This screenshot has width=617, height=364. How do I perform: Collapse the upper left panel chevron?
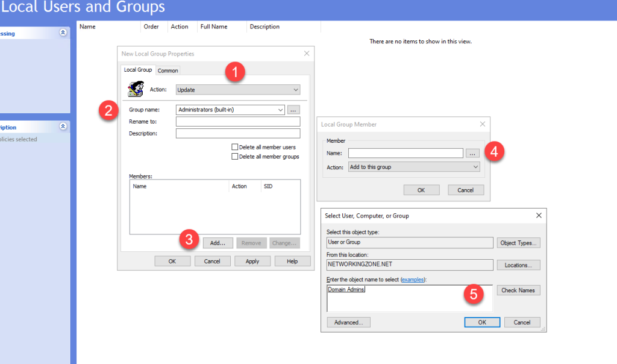[x=63, y=33]
